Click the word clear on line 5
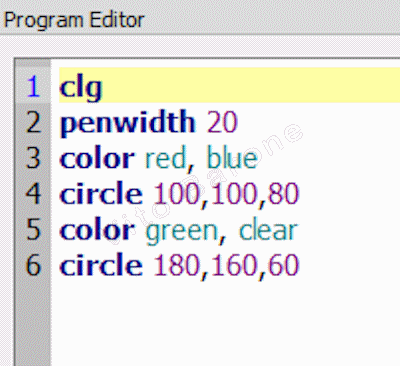Viewport: 400px width, 366px height. click(x=268, y=229)
